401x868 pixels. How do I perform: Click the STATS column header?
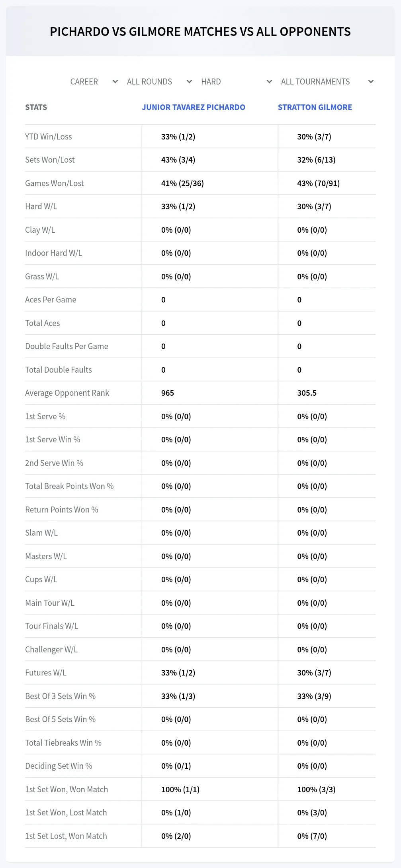point(36,107)
